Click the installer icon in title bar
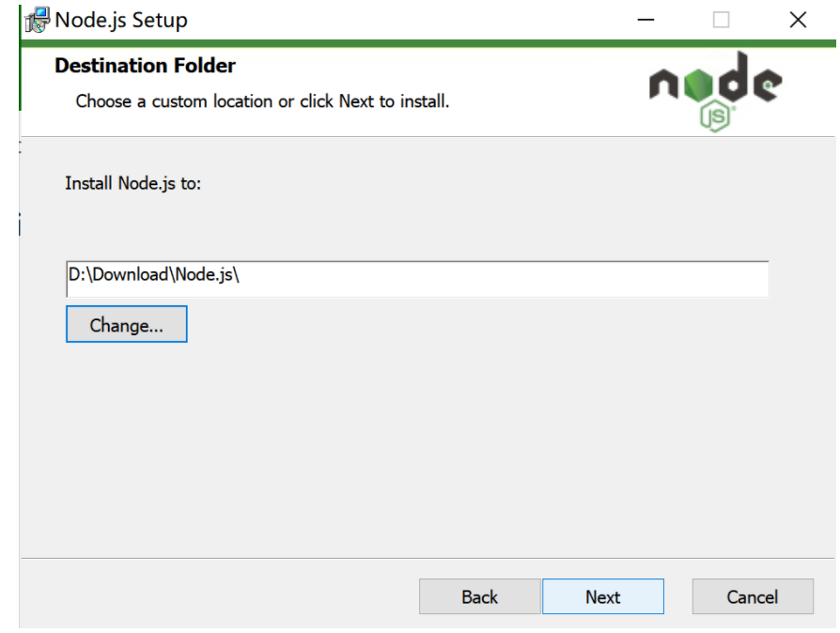 [x=38, y=21]
